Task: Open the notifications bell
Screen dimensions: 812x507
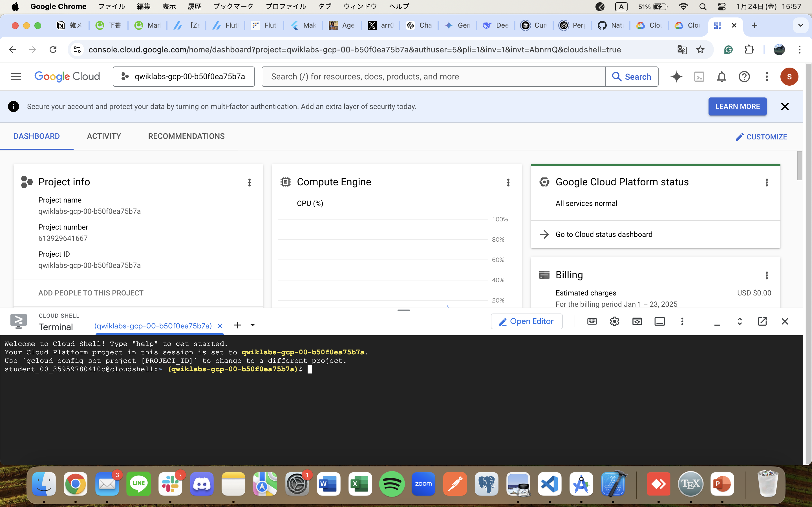Action: click(x=721, y=76)
